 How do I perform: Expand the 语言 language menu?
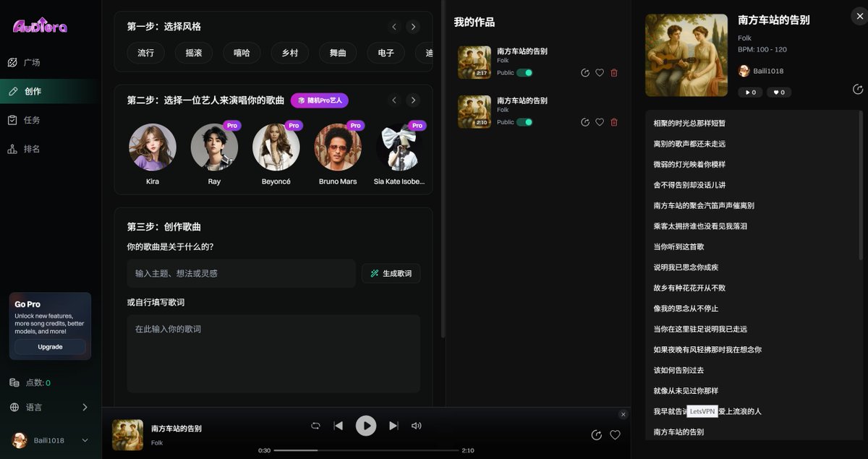(48, 407)
